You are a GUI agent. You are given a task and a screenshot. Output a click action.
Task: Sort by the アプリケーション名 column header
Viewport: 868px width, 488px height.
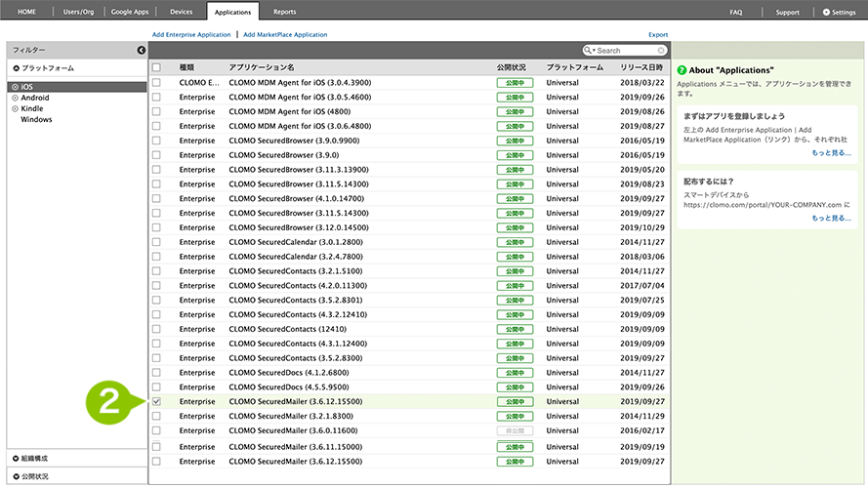click(262, 67)
